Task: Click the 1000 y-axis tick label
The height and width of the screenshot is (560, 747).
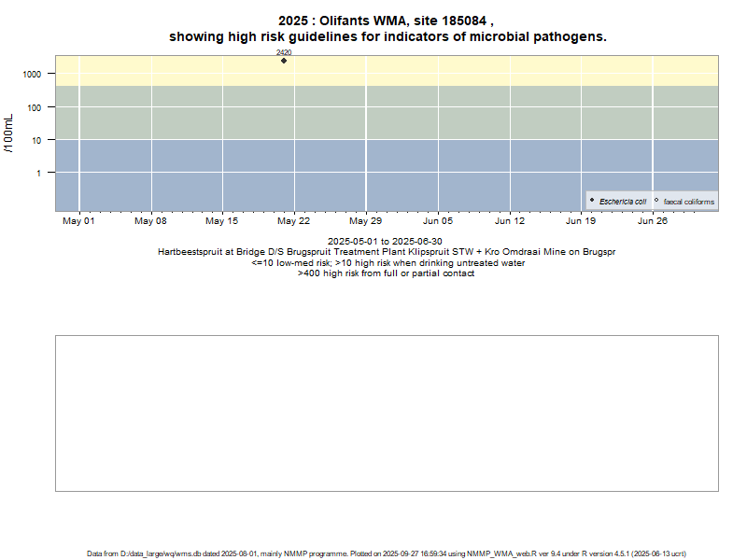Action: tap(33, 75)
